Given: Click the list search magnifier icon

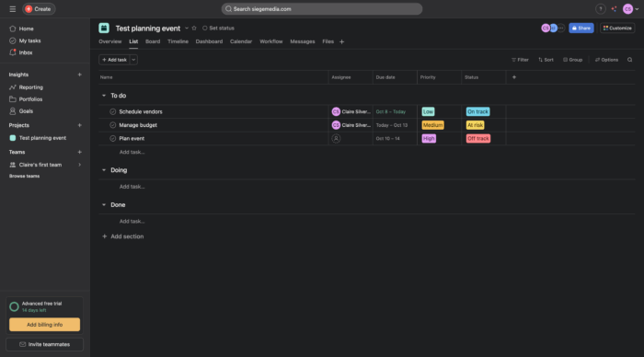Looking at the screenshot, I should [x=629, y=60].
